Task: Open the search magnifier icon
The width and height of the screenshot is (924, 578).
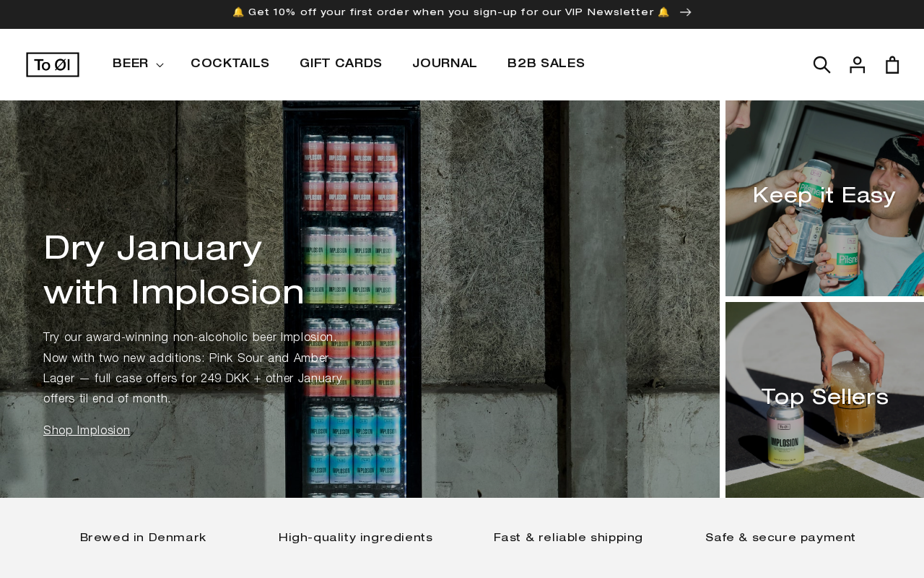Action: pos(821,64)
